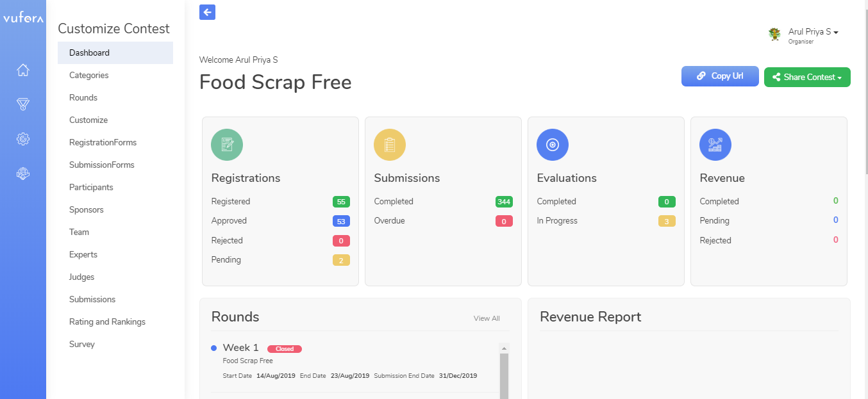
Task: Click the Revenue Pending value 0
Action: tap(836, 220)
